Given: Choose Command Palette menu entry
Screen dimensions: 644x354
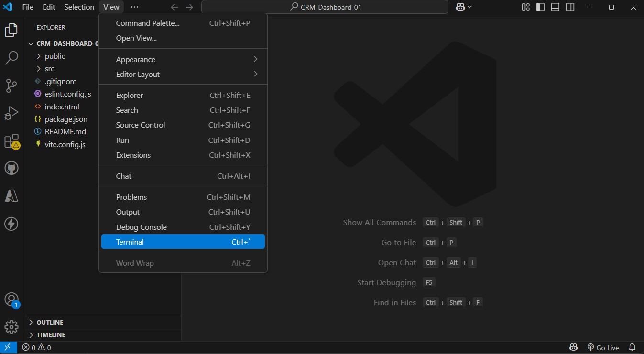Looking at the screenshot, I should click(148, 23).
